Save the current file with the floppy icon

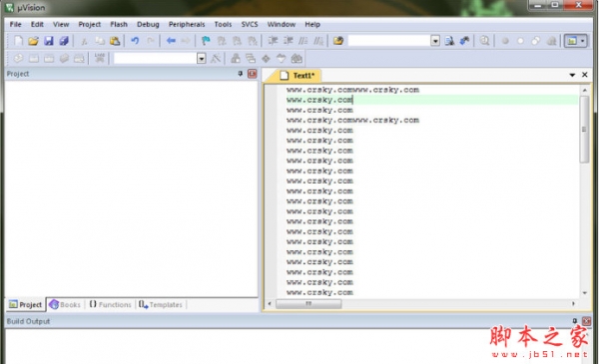point(49,41)
